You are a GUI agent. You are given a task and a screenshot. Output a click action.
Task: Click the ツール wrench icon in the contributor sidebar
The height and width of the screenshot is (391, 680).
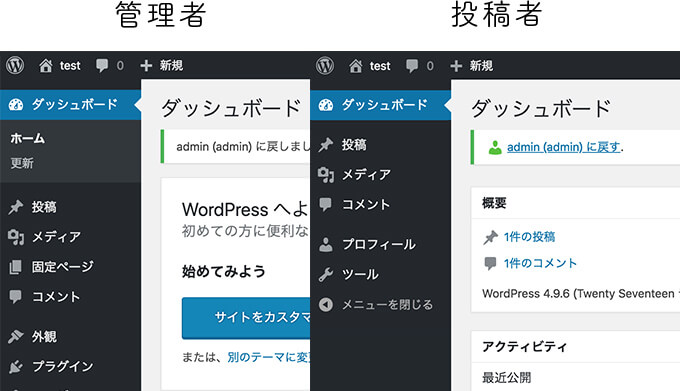tap(326, 274)
